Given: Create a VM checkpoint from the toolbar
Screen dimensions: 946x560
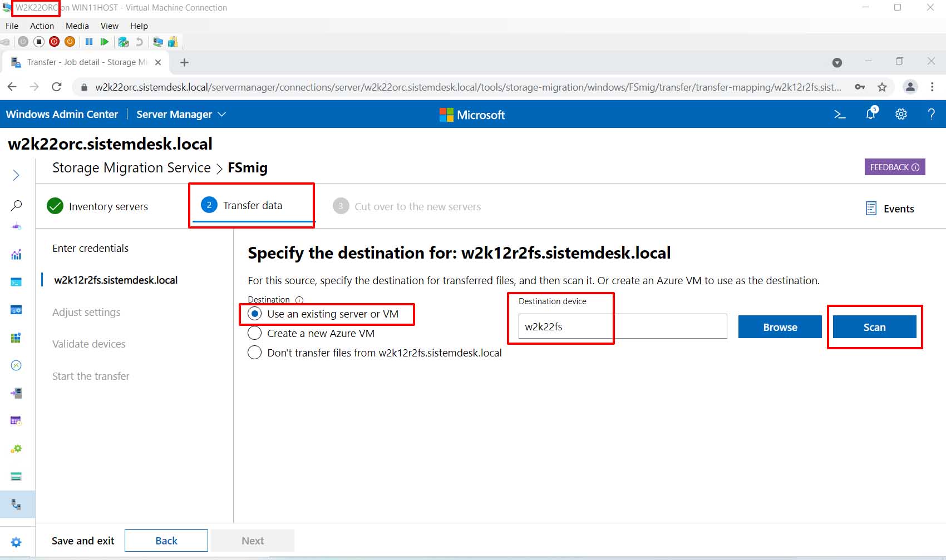Looking at the screenshot, I should pyautogui.click(x=124, y=42).
